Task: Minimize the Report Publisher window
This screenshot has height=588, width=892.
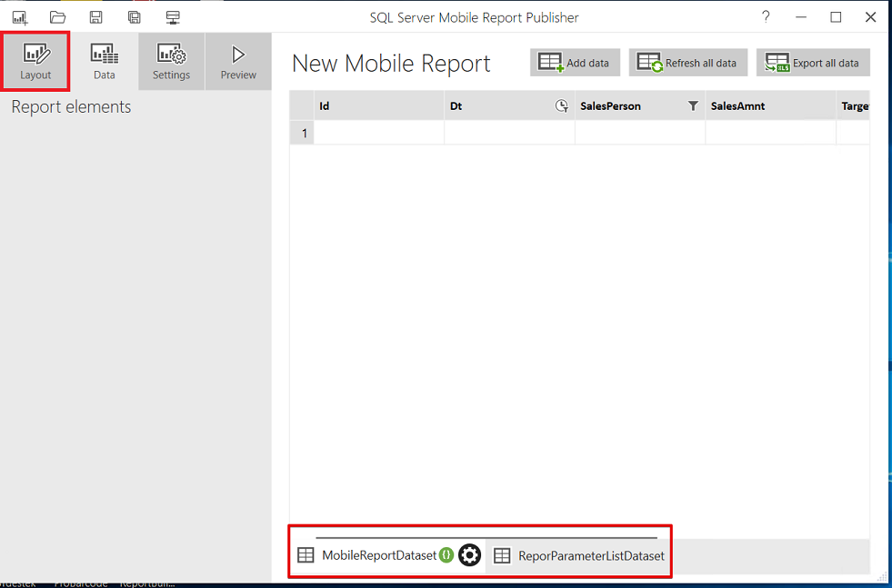Action: [801, 17]
